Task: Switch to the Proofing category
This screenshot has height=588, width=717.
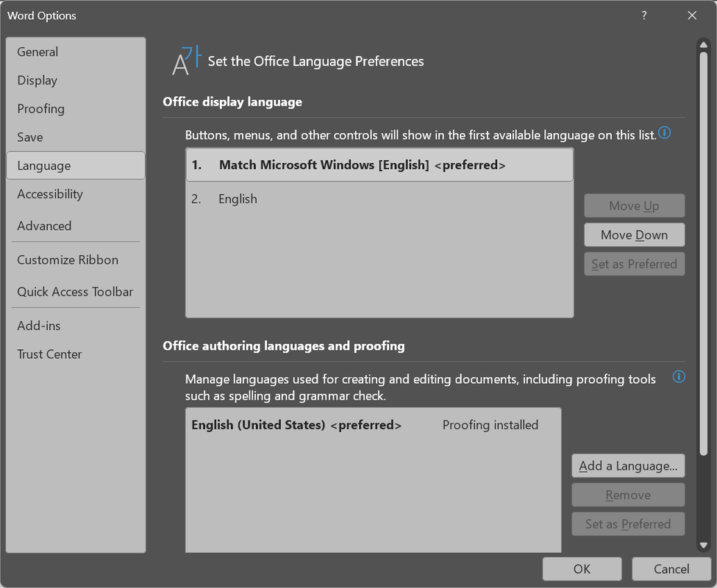Action: pos(76,109)
